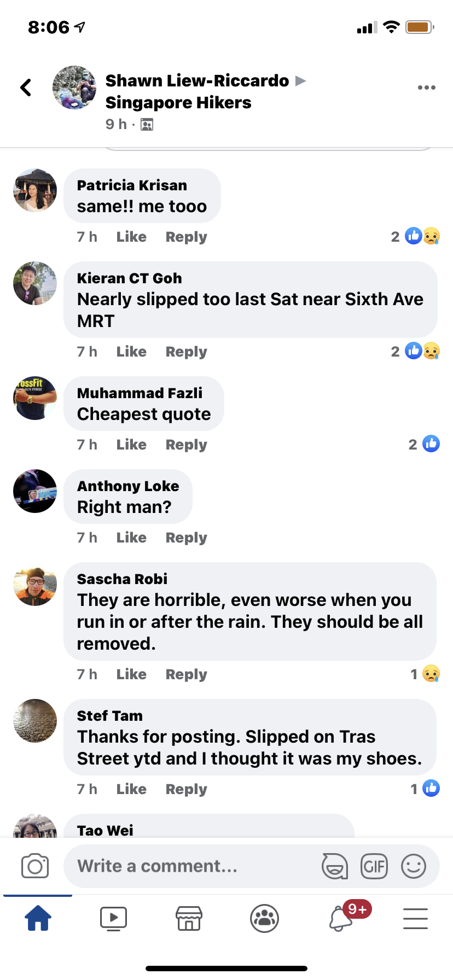Go to the Home tab

click(38, 918)
